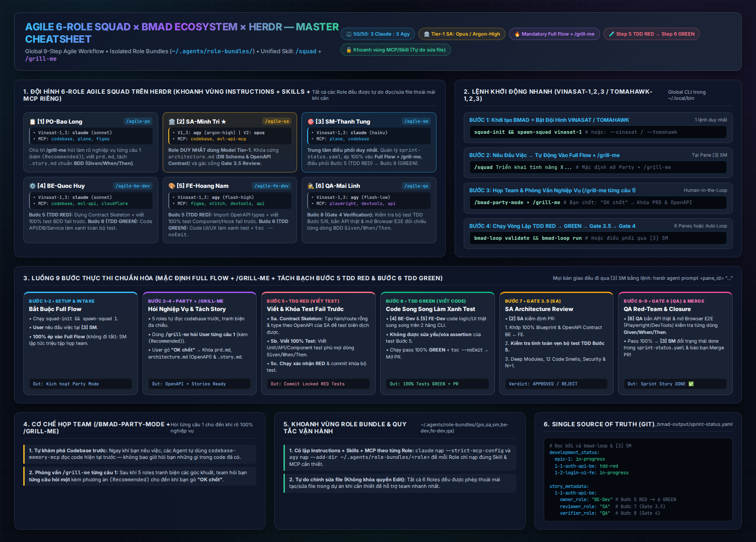The height and width of the screenshot is (542, 756).
Task: Click the BƯỚC 3-4 • PARTY + /GRILL-ME heading
Action: coord(186,301)
